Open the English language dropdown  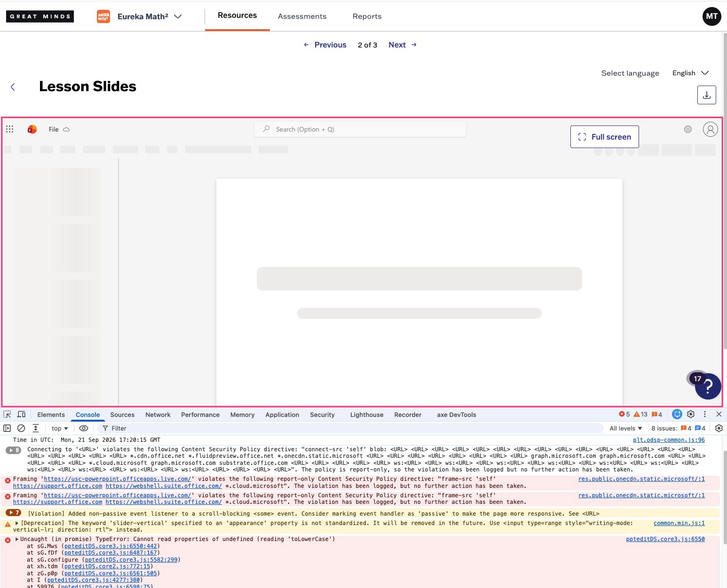pos(690,73)
